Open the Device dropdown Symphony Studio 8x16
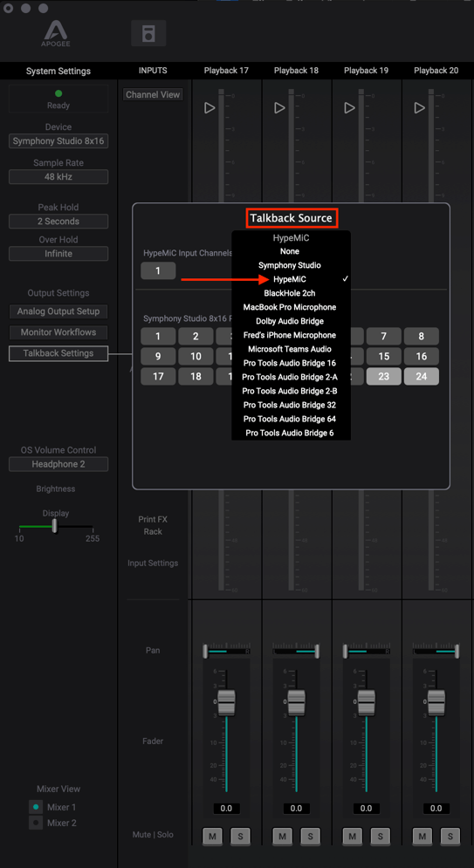 tap(58, 141)
